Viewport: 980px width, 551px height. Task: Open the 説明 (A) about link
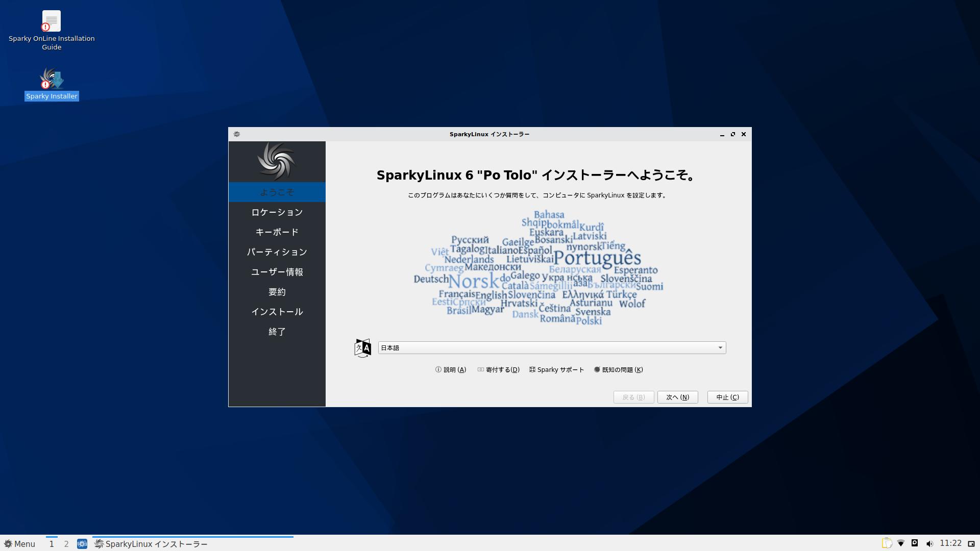coord(451,370)
